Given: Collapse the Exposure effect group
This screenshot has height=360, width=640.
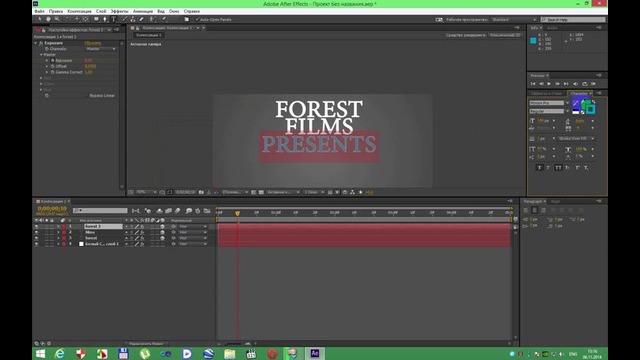Looking at the screenshot, I should coord(36,43).
